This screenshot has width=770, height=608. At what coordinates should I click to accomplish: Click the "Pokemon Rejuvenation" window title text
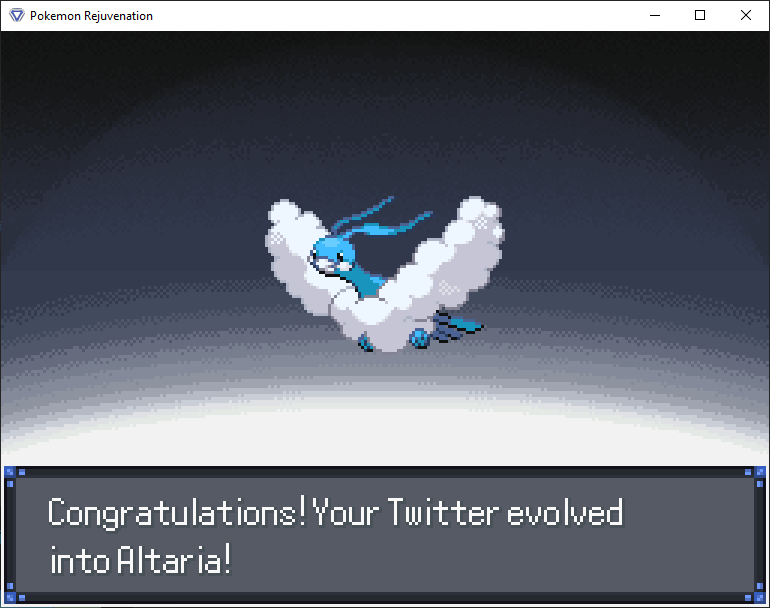click(x=91, y=16)
